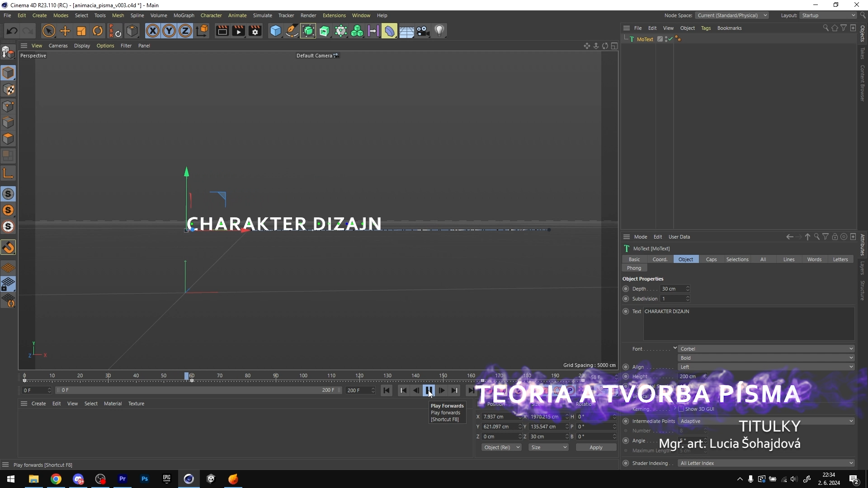
Task: Select the Rotate tool
Action: (x=98, y=31)
